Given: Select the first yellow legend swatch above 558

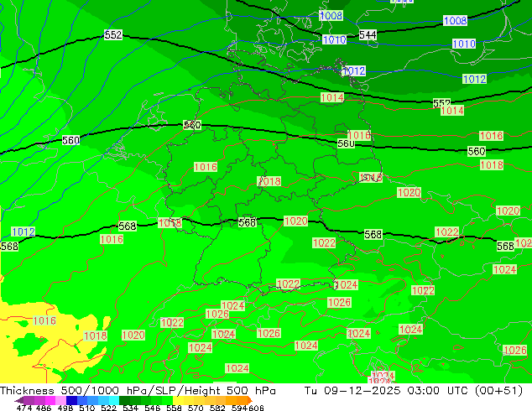Looking at the screenshot, I should click(x=179, y=400).
